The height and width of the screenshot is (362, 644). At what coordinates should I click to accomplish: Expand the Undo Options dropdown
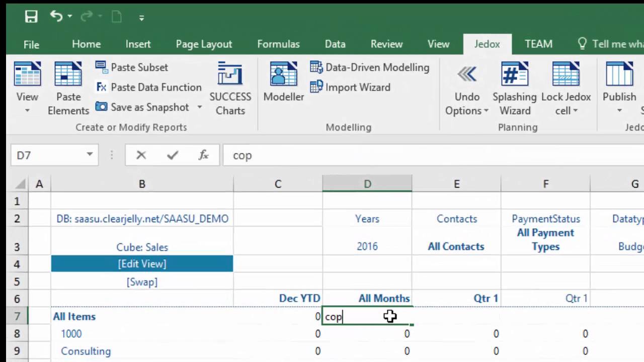[x=486, y=111]
